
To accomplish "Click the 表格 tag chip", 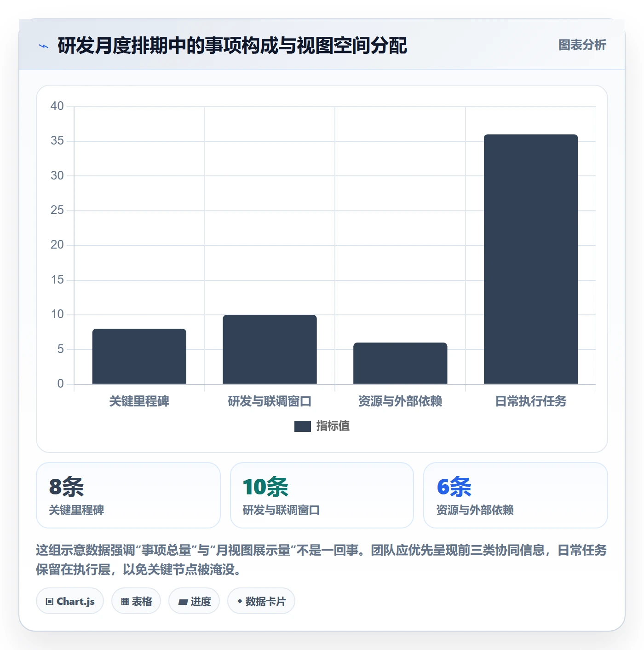I will point(136,601).
